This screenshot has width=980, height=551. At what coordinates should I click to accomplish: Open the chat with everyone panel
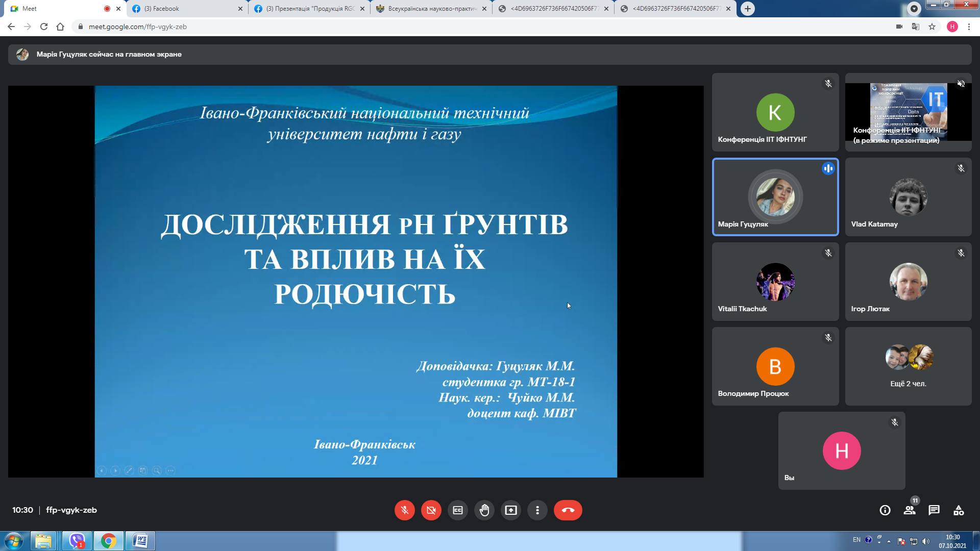coord(934,510)
